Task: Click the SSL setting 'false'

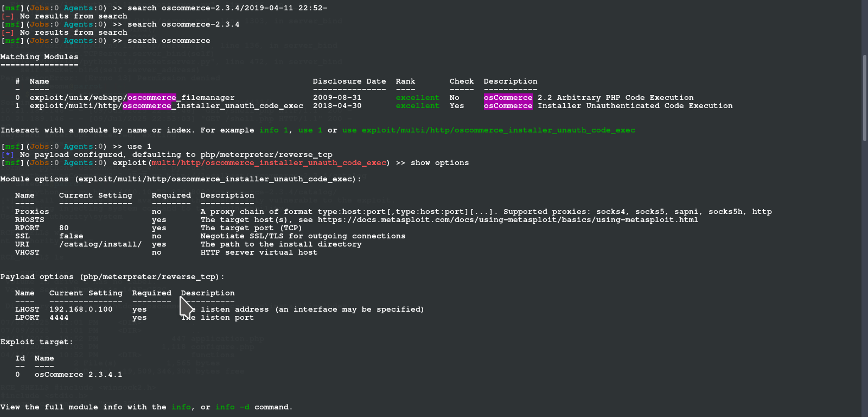Action: (x=72, y=236)
